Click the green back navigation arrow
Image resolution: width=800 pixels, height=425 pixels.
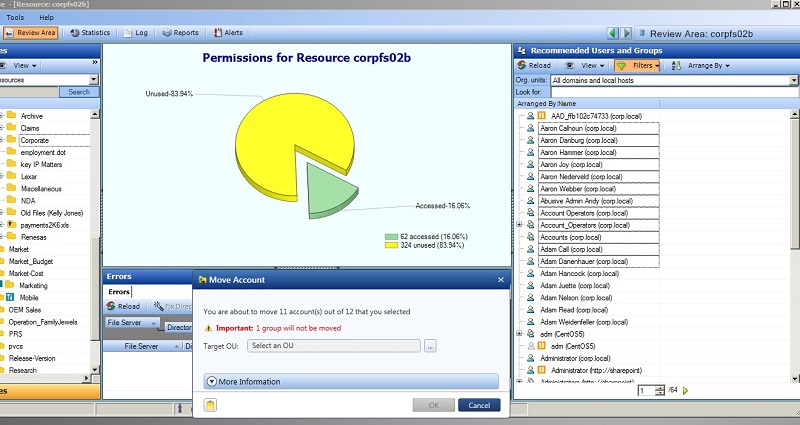(x=613, y=34)
